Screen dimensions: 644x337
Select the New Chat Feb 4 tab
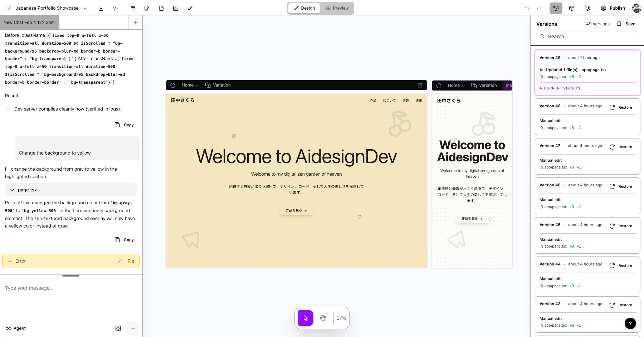30,22
